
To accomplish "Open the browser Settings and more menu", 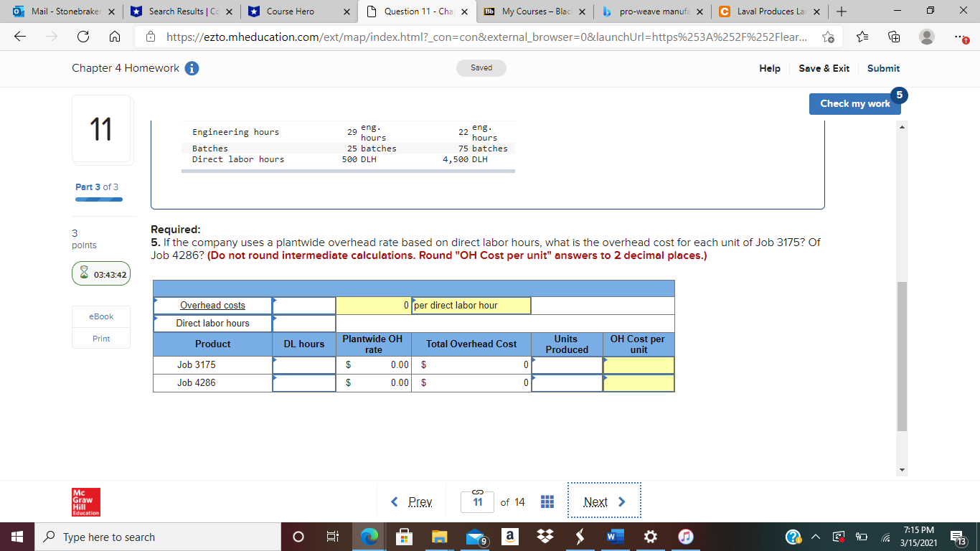I will pos(961,38).
